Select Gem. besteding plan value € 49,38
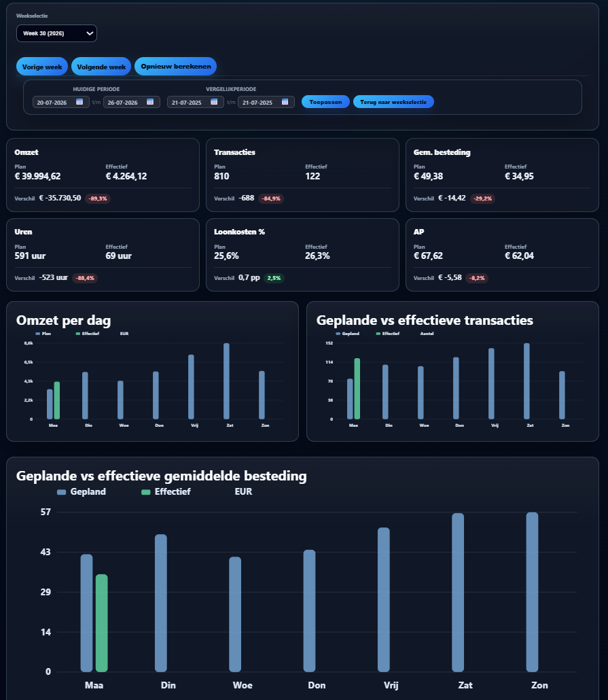This screenshot has height=700, width=608. tap(428, 176)
